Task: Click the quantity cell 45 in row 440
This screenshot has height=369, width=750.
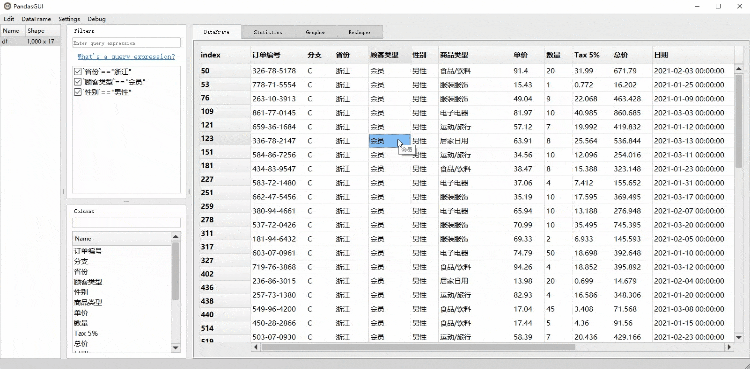Action: pos(558,309)
